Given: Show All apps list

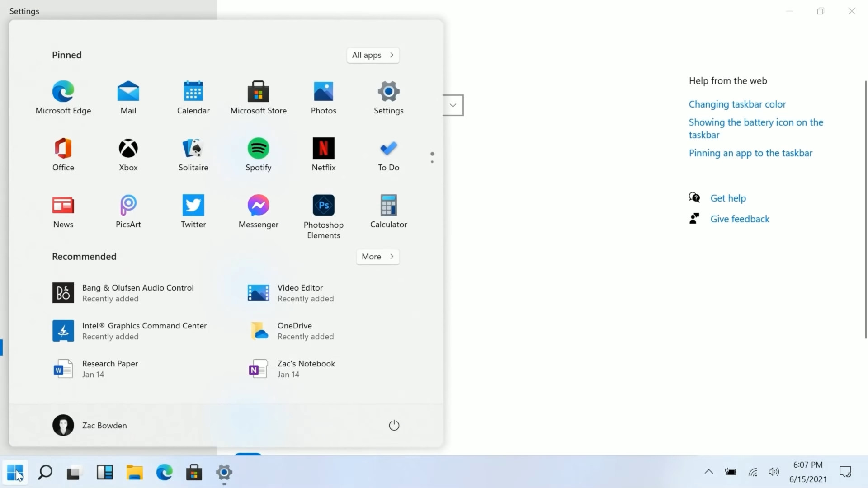Looking at the screenshot, I should [373, 55].
